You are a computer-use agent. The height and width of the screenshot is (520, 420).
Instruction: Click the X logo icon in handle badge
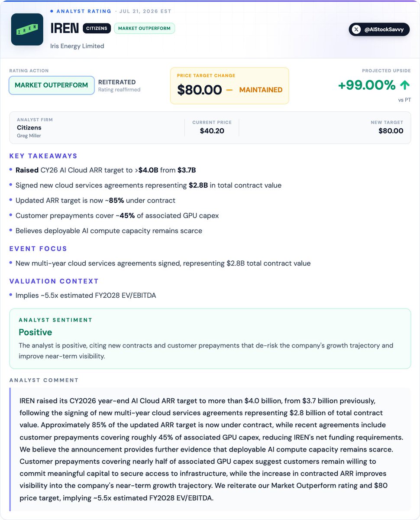tap(356, 29)
